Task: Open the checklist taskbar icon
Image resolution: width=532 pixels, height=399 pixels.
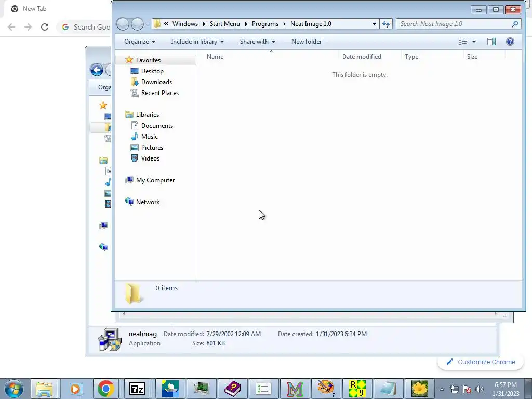Action: tap(263, 389)
